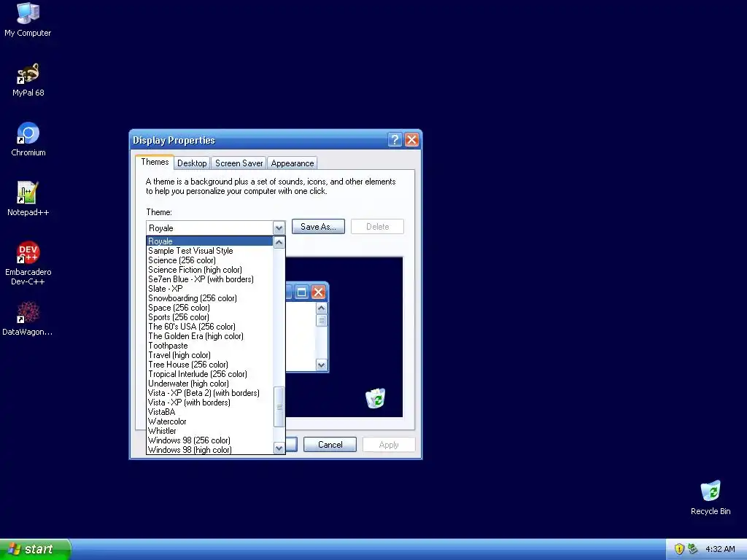Choose Science (256 color) theme

[x=209, y=260]
